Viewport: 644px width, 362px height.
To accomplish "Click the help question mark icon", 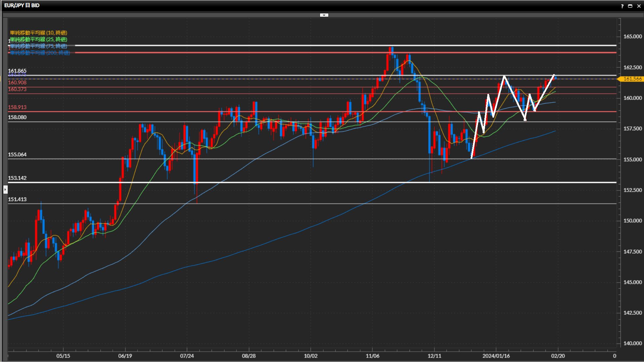I will (x=622, y=6).
